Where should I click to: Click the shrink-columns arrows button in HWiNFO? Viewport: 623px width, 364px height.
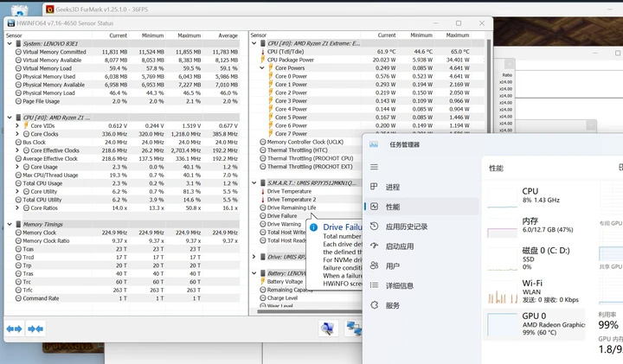pyautogui.click(x=35, y=329)
